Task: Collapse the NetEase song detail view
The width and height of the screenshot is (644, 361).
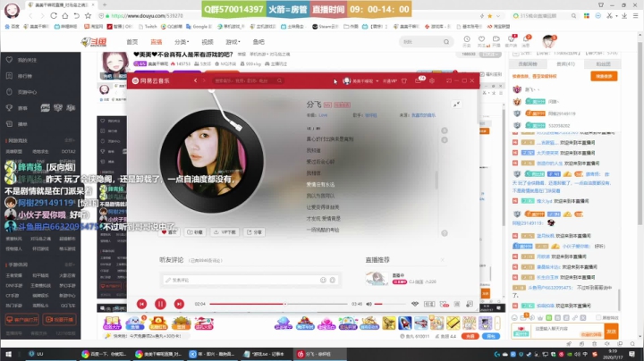Action: tap(456, 105)
